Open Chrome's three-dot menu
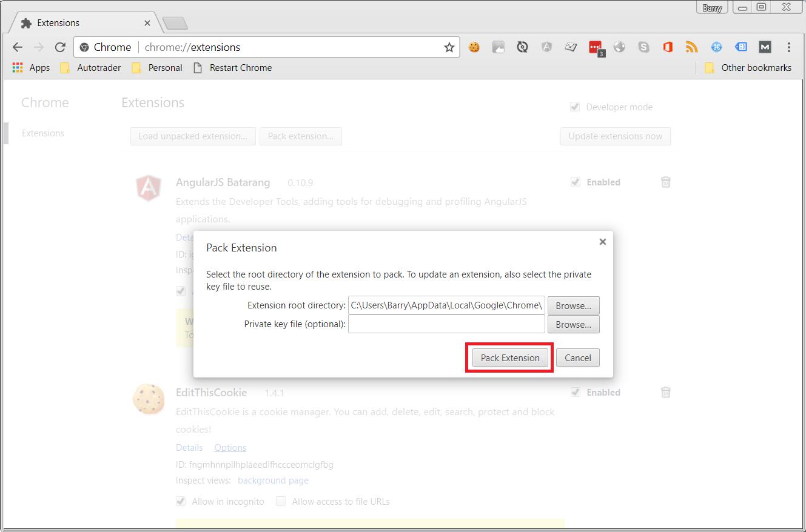This screenshot has height=532, width=806. [789, 47]
